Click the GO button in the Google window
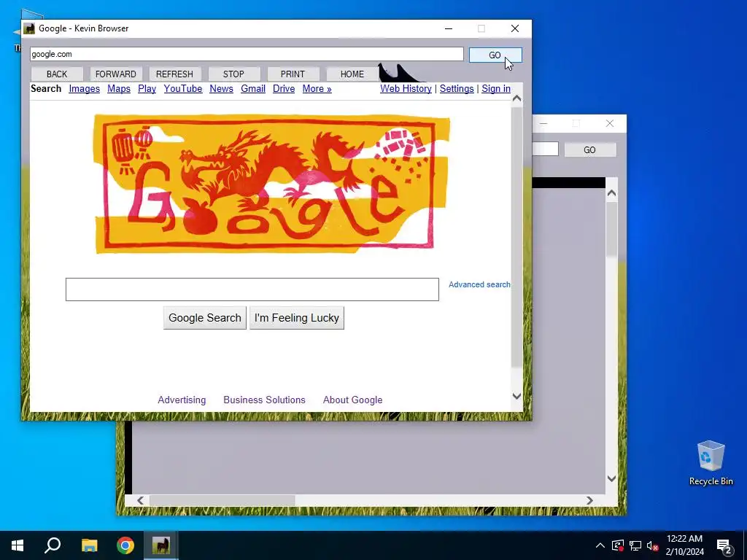The height and width of the screenshot is (560, 747). pos(495,55)
